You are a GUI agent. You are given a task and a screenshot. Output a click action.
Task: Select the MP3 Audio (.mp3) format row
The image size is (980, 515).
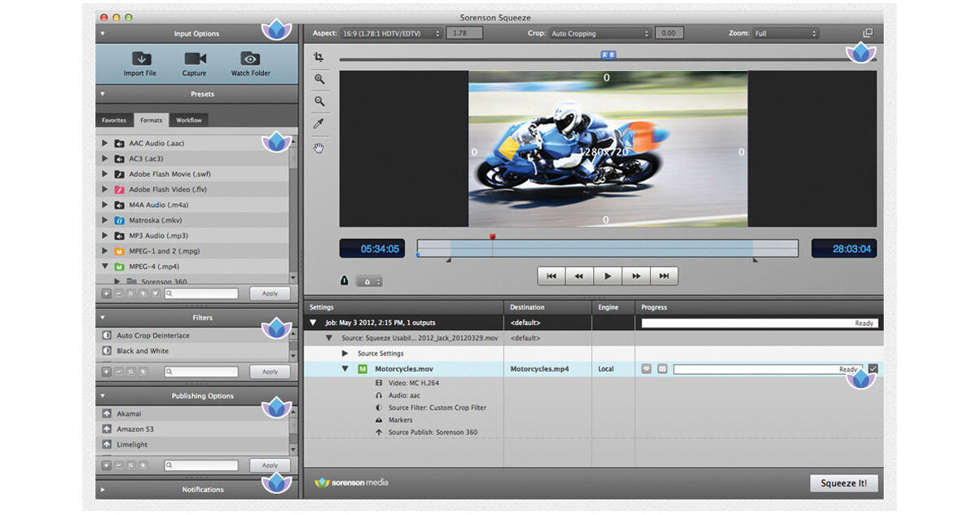pyautogui.click(x=192, y=235)
